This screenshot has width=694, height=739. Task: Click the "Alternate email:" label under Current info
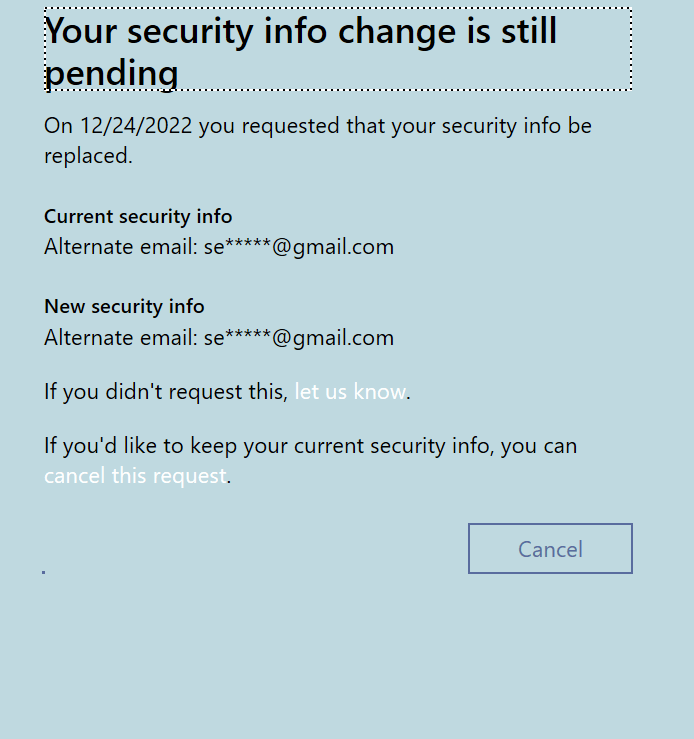pos(121,247)
